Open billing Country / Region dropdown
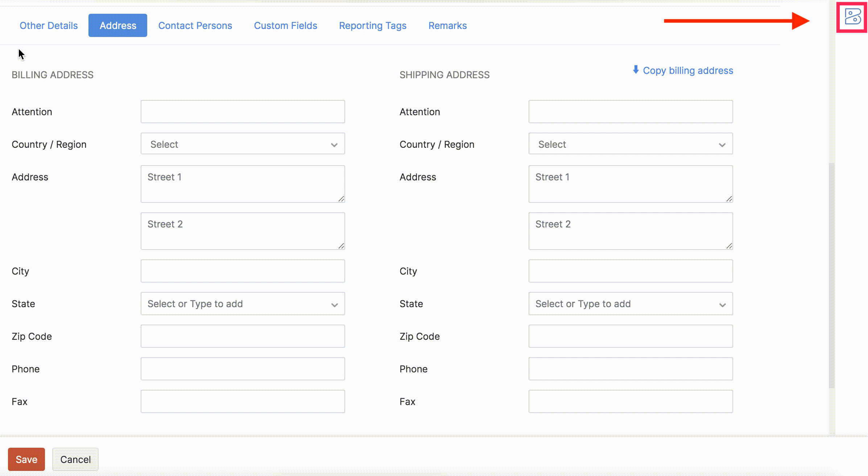The width and height of the screenshot is (868, 476). 243,144
